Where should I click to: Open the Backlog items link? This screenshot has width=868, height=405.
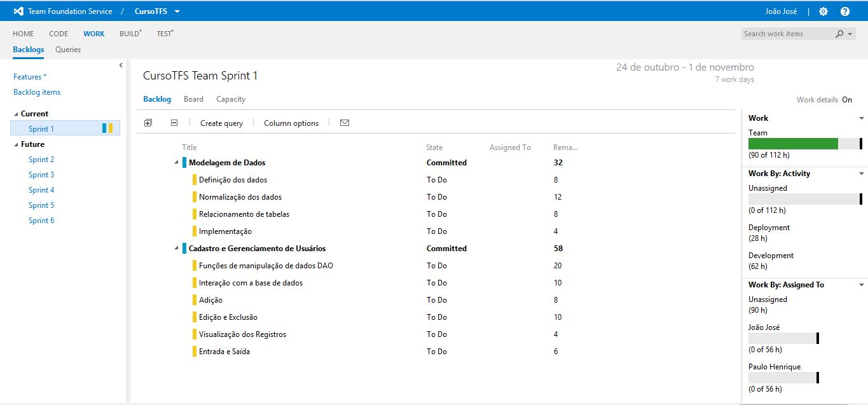point(37,92)
